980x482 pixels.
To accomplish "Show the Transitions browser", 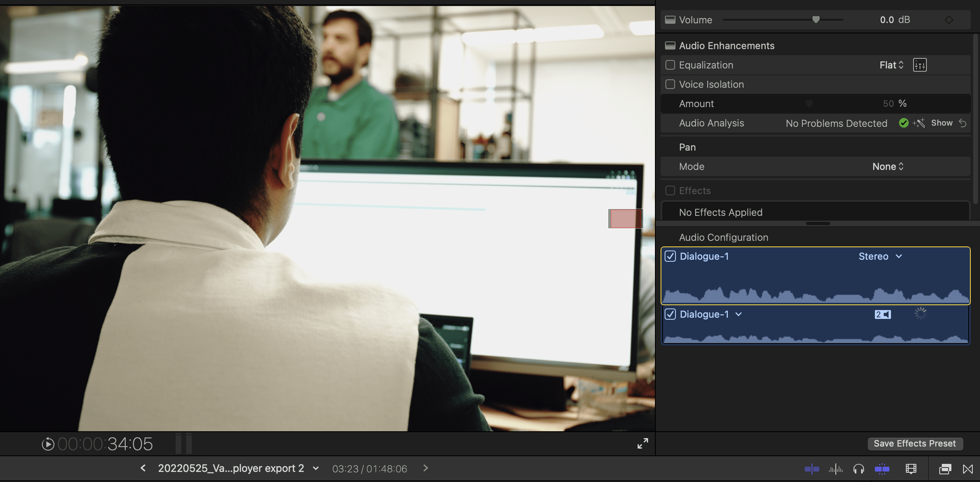I will pyautogui.click(x=968, y=469).
